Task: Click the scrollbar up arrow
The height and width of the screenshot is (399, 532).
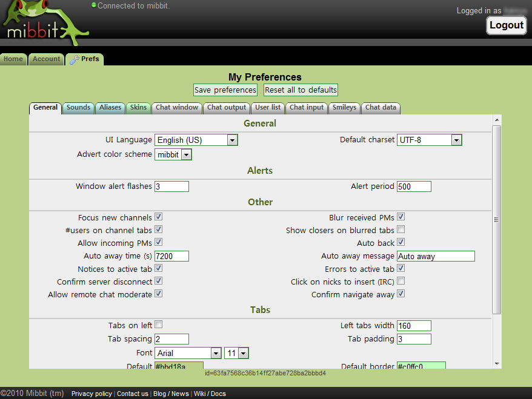Action: [x=497, y=120]
